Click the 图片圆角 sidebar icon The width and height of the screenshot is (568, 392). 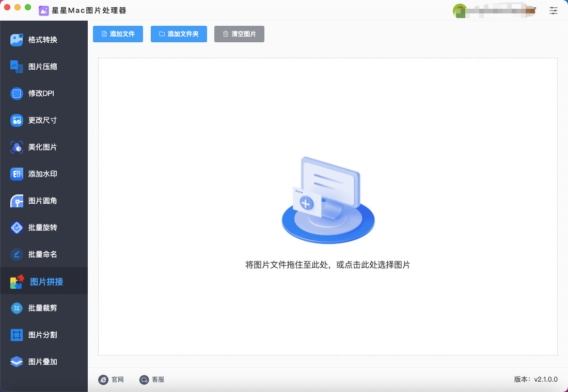(17, 201)
